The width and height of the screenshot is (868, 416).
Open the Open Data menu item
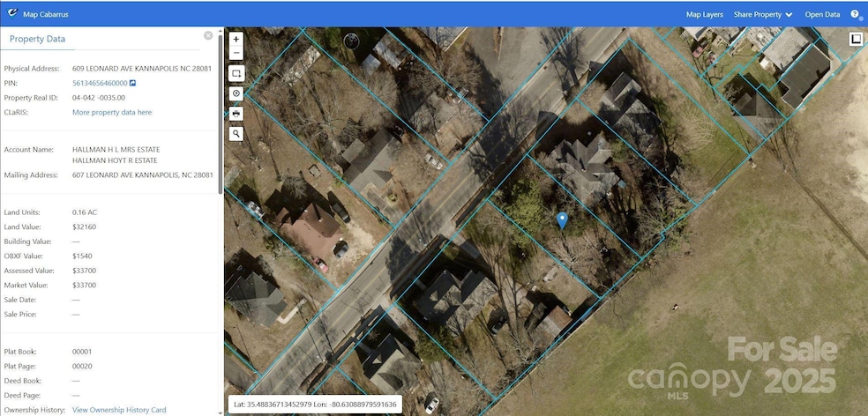point(822,14)
